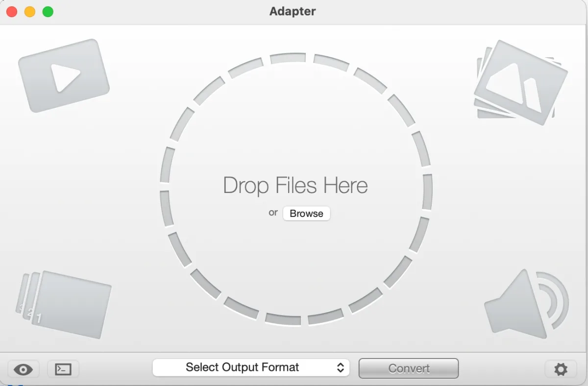
Task: Click the Adapter window title
Action: point(293,11)
